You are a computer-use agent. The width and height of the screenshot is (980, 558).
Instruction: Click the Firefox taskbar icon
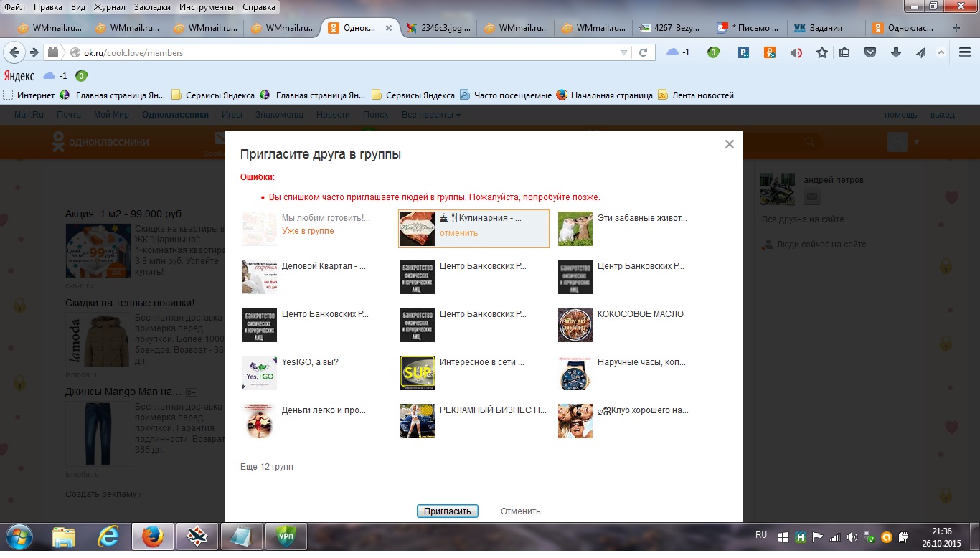[x=153, y=536]
